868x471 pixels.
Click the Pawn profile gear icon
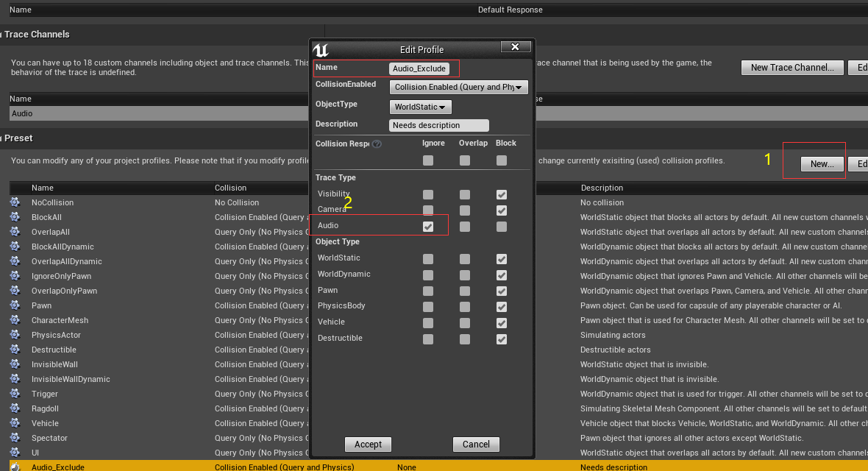pyautogui.click(x=15, y=305)
